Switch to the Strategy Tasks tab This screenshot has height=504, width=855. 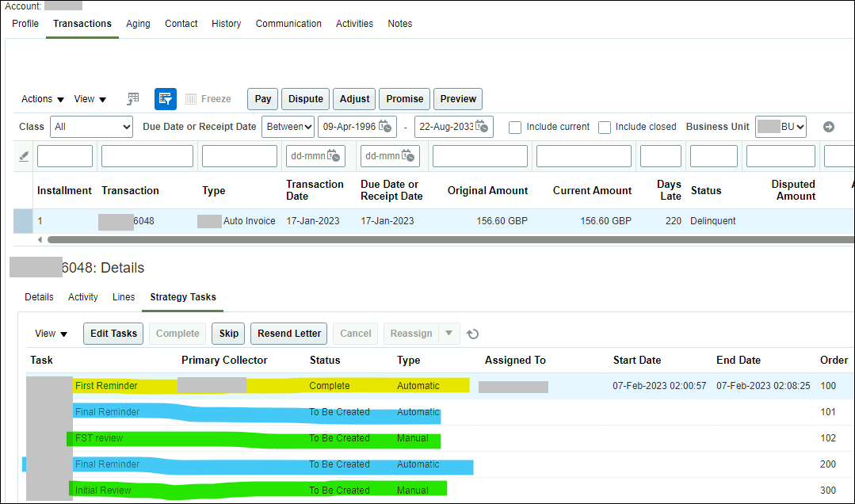[x=182, y=296]
